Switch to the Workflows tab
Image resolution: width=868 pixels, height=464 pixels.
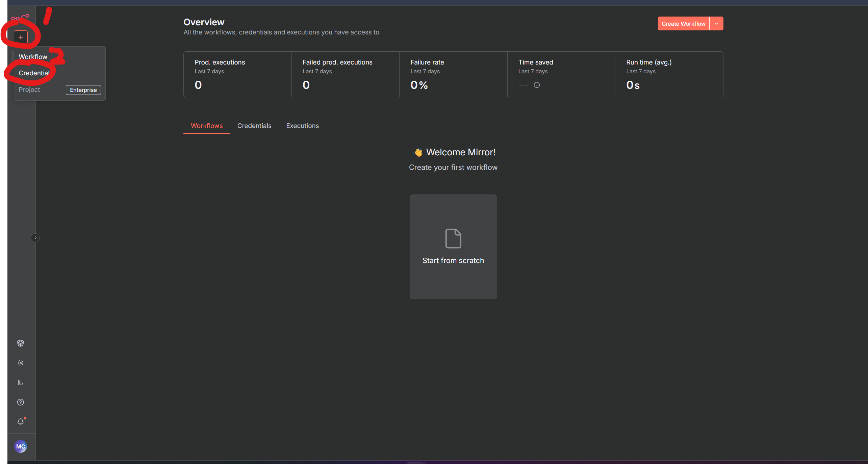[207, 126]
